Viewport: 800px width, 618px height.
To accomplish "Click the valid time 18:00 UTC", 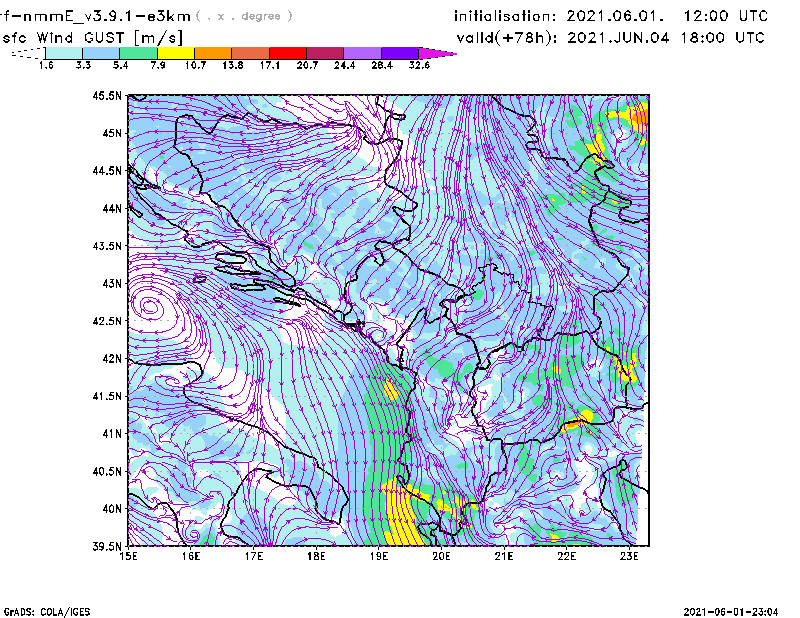I will (723, 38).
